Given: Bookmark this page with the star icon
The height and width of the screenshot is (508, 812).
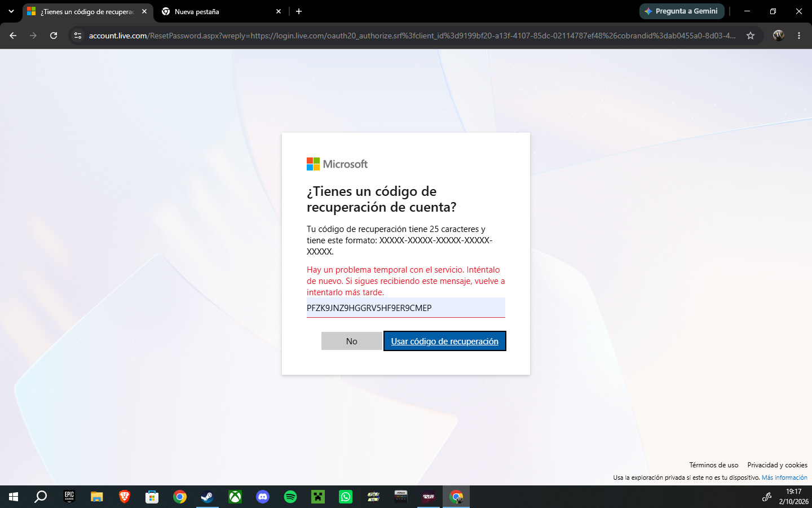Looking at the screenshot, I should tap(751, 36).
